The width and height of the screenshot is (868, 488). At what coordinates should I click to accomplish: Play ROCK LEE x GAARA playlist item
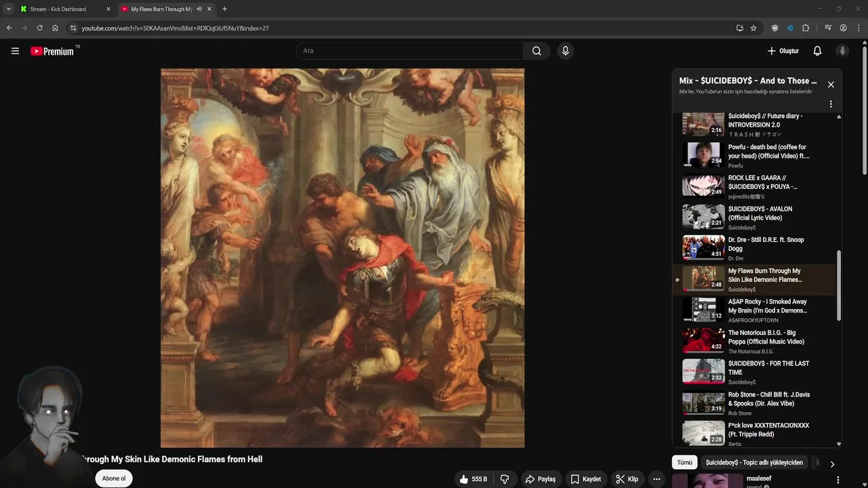(754, 186)
